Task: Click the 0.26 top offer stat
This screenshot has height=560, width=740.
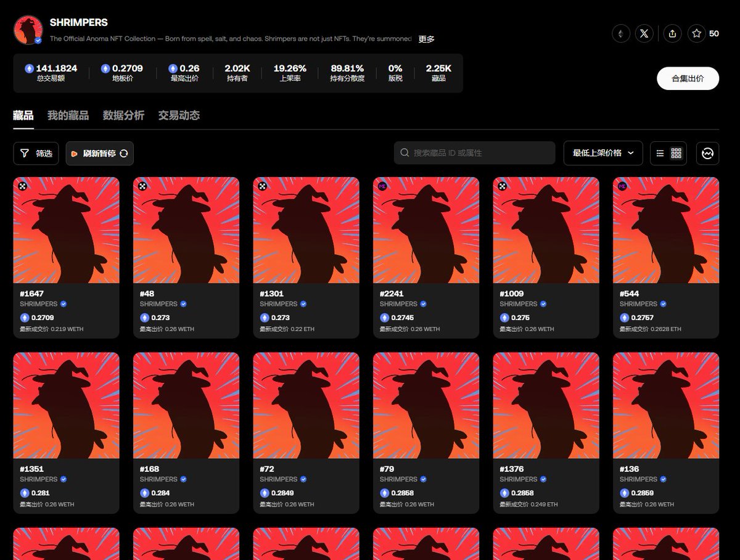Action: pos(184,73)
